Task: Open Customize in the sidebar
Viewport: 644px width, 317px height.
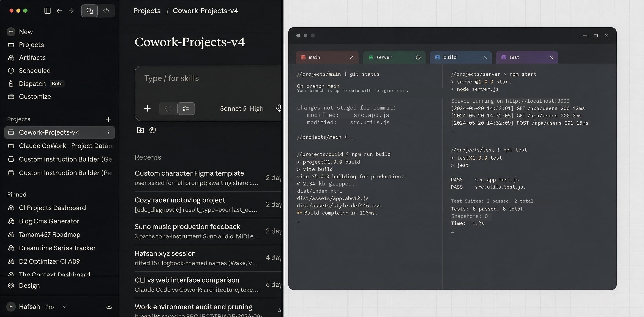Action: (x=29, y=96)
